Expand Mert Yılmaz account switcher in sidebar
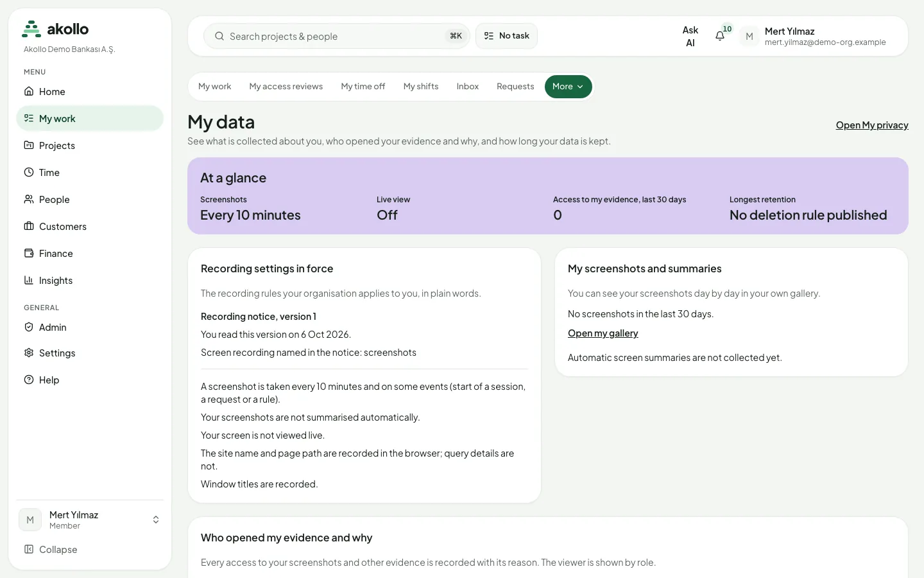Viewport: 924px width, 578px height. click(x=90, y=520)
